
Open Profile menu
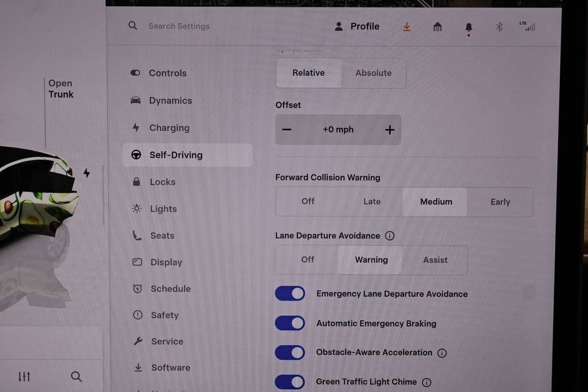pyautogui.click(x=357, y=26)
